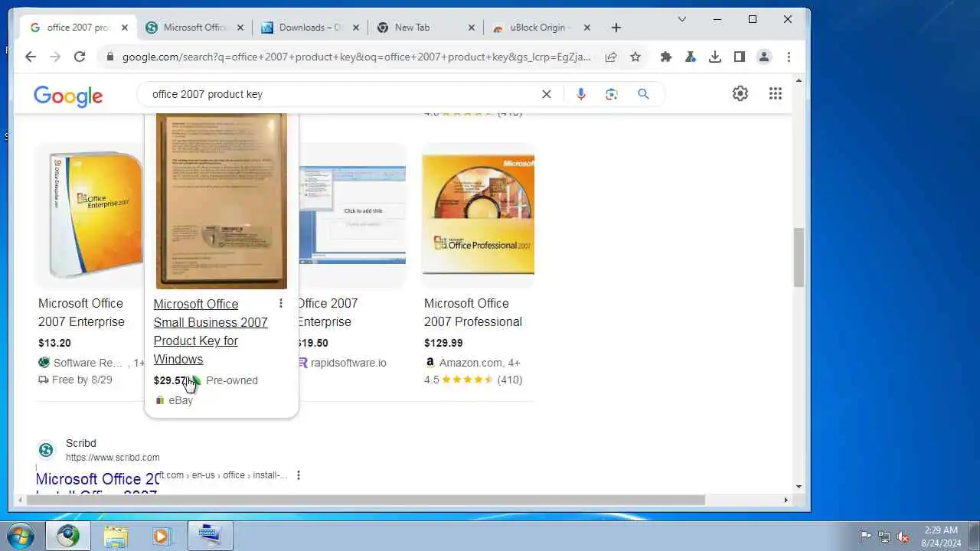Click the horizontal scrollbar thumb
Screen dimensions: 980x551
pyautogui.click(x=365, y=500)
